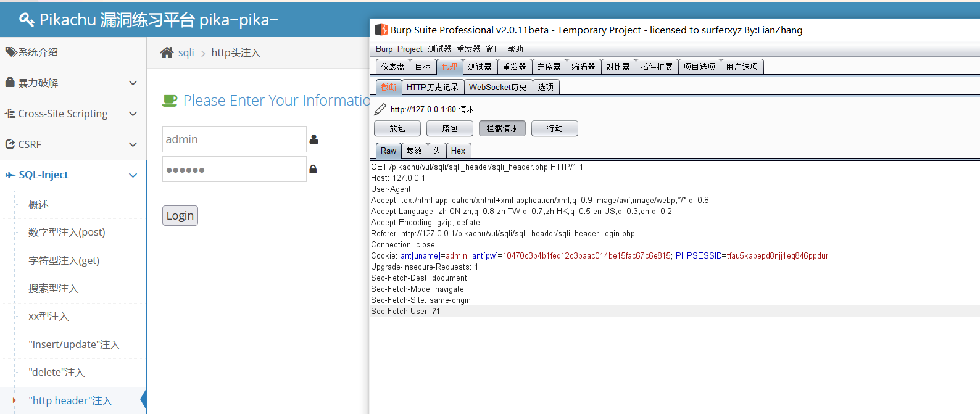Open the 帮助 menu

tap(515, 49)
